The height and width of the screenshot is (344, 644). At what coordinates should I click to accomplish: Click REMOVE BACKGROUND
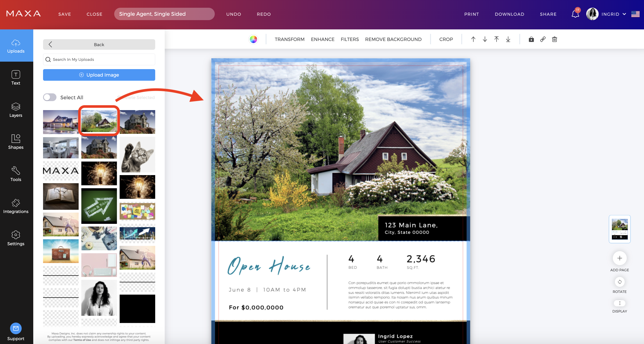point(393,39)
